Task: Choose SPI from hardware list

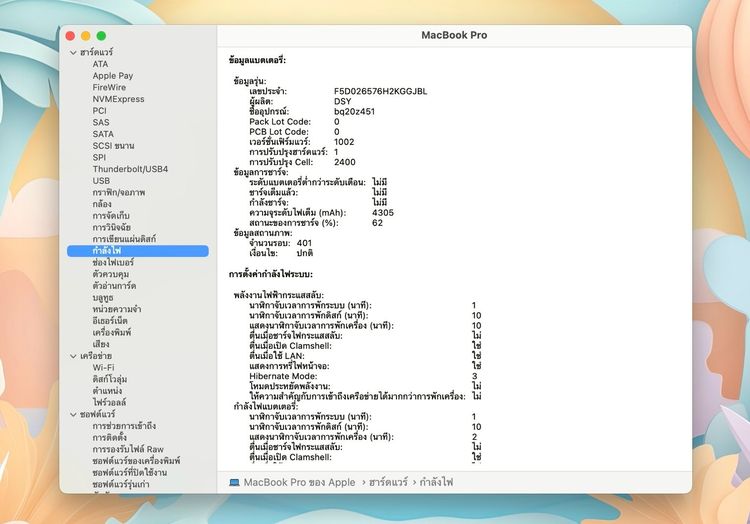Action: [99, 158]
